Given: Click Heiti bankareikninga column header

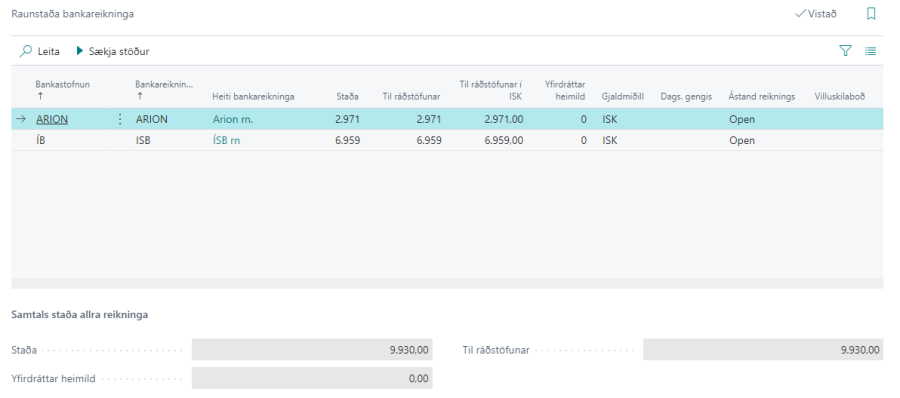Looking at the screenshot, I should 253,96.
